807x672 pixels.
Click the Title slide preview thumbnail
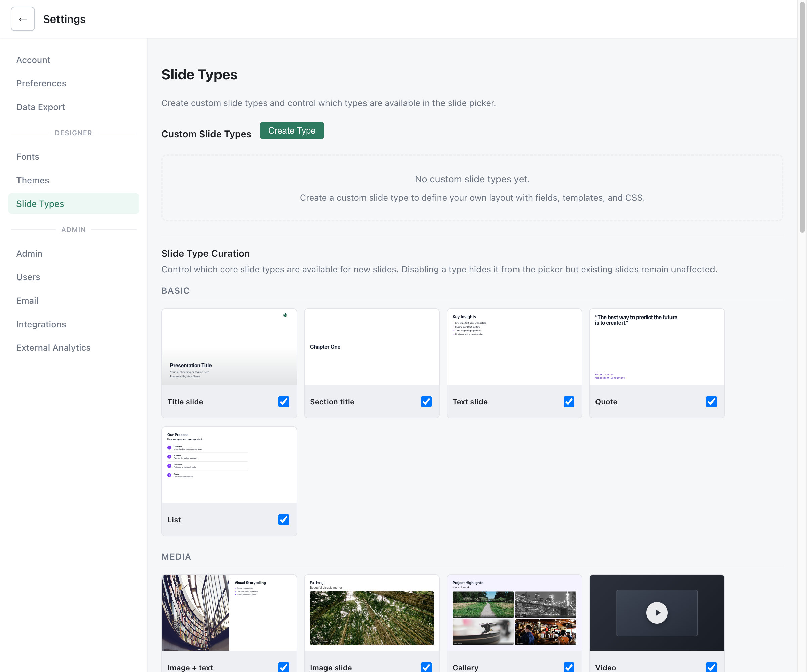click(x=229, y=347)
